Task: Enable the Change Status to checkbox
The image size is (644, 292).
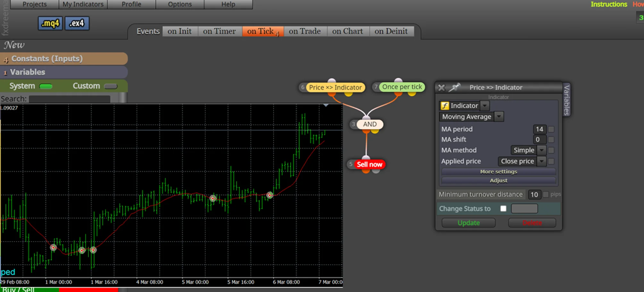Action: point(503,209)
